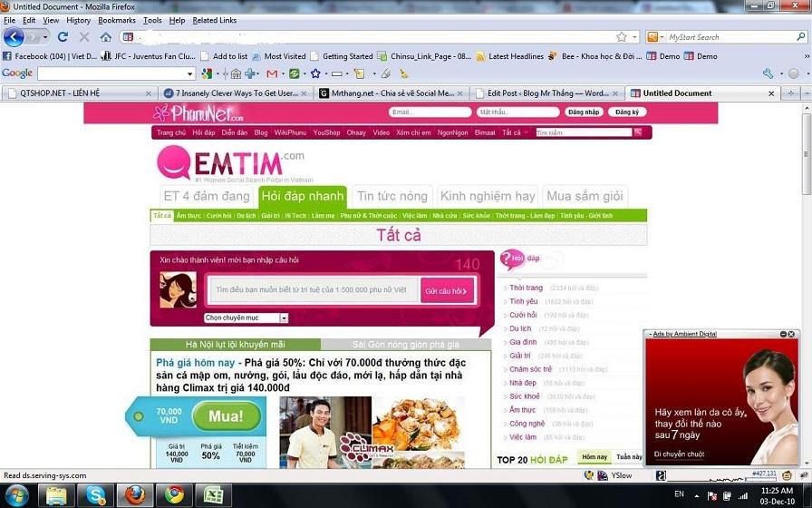Minimize the Ambient Digital ad popup
812x508 pixels.
click(x=784, y=335)
